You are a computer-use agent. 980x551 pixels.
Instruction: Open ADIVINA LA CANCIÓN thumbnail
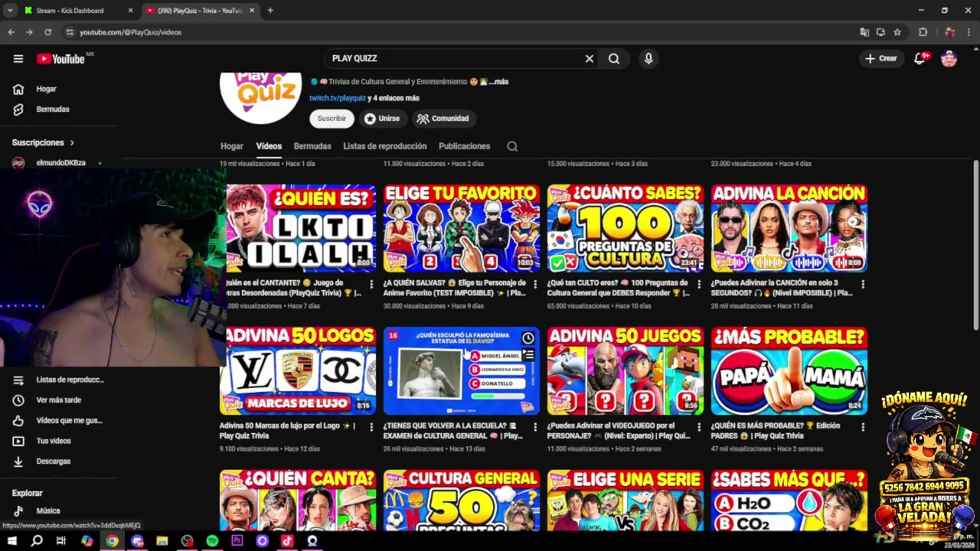coord(789,228)
